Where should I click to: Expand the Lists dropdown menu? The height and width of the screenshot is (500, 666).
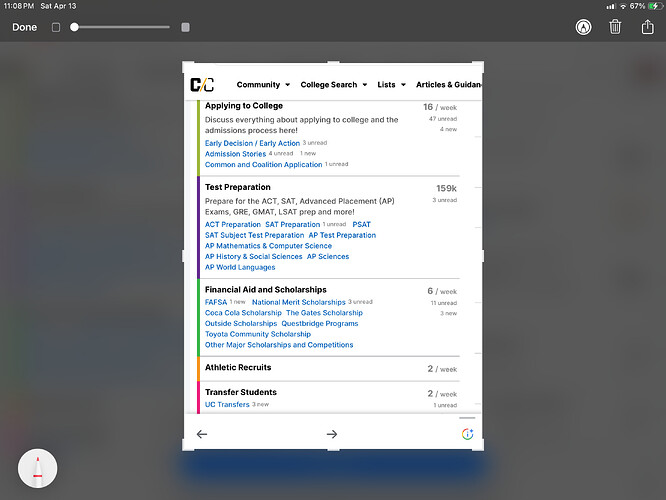tap(392, 85)
